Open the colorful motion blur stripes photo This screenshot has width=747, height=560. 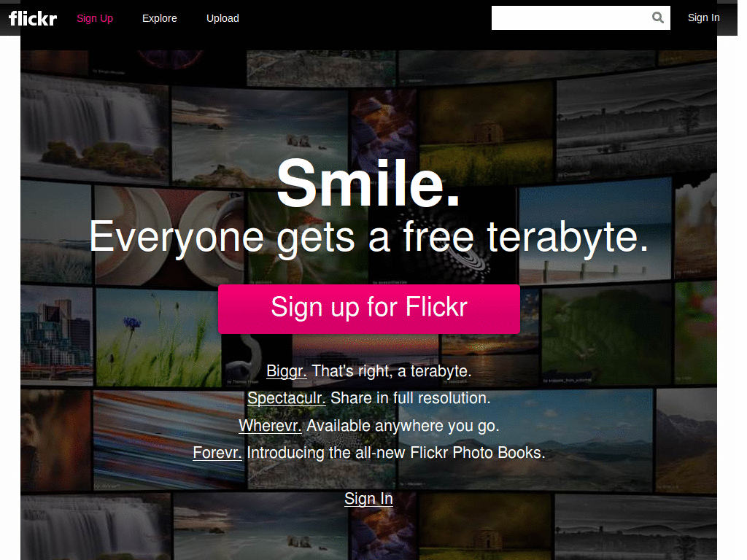tap(169, 440)
